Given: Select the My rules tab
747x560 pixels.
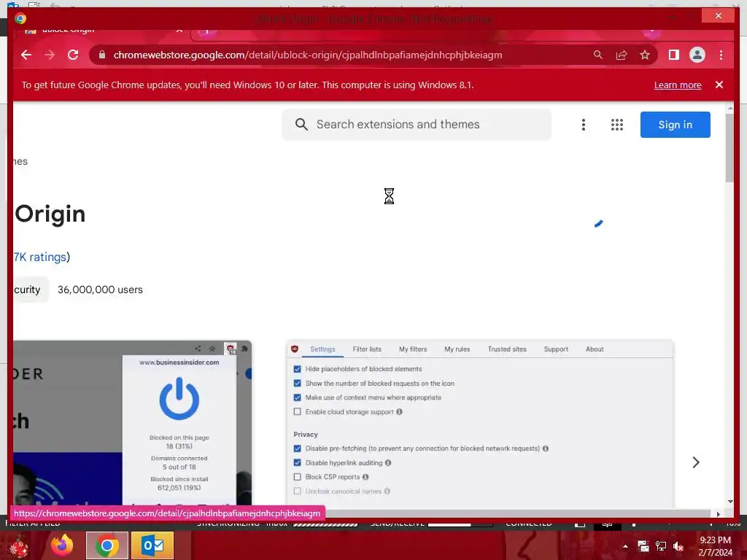Looking at the screenshot, I should coord(457,349).
